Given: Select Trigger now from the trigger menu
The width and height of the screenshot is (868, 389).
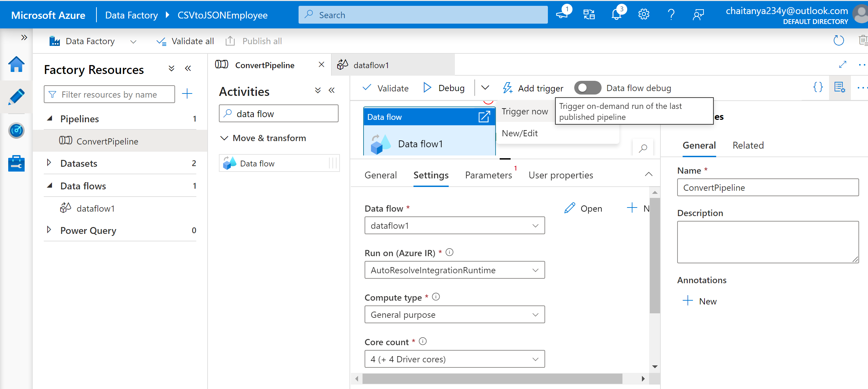Looking at the screenshot, I should 525,111.
